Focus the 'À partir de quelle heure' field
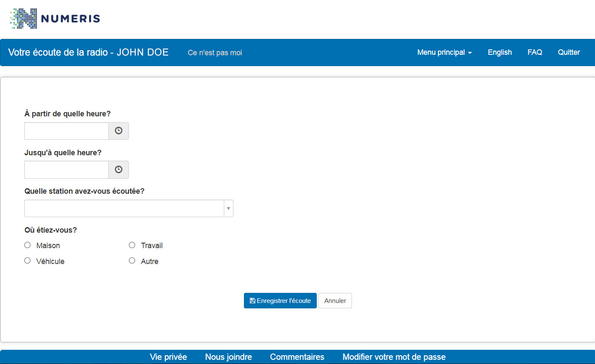The width and height of the screenshot is (595, 364). [x=67, y=131]
